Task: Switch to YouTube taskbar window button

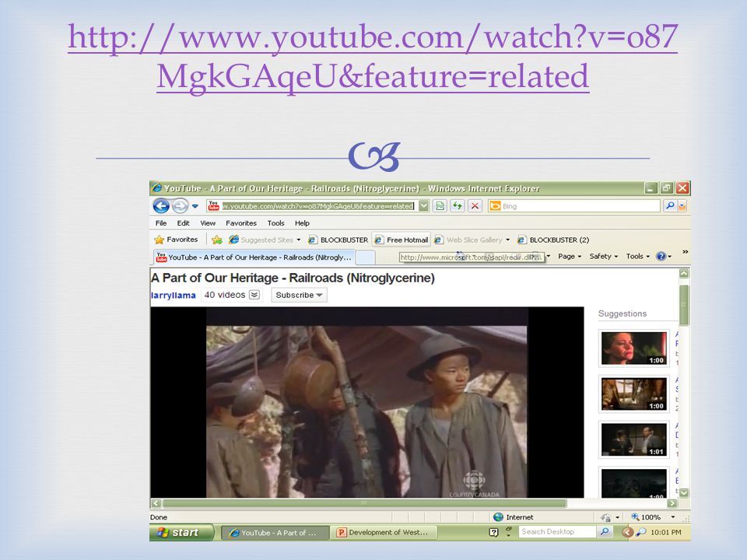Action: tap(275, 533)
